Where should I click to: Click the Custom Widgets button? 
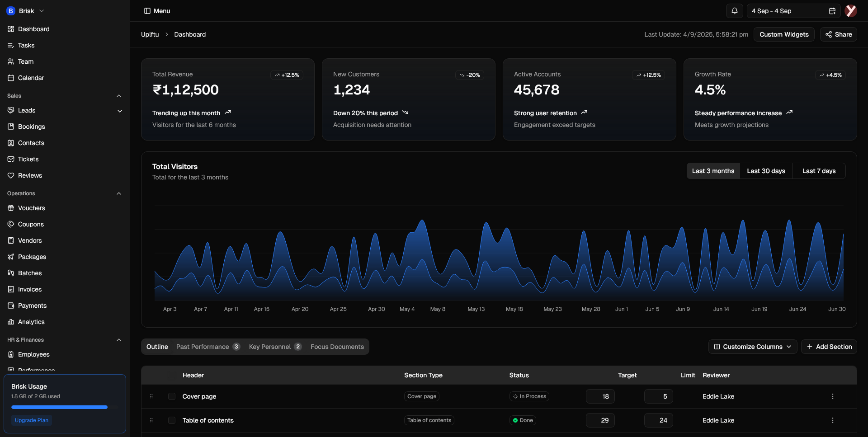click(783, 34)
